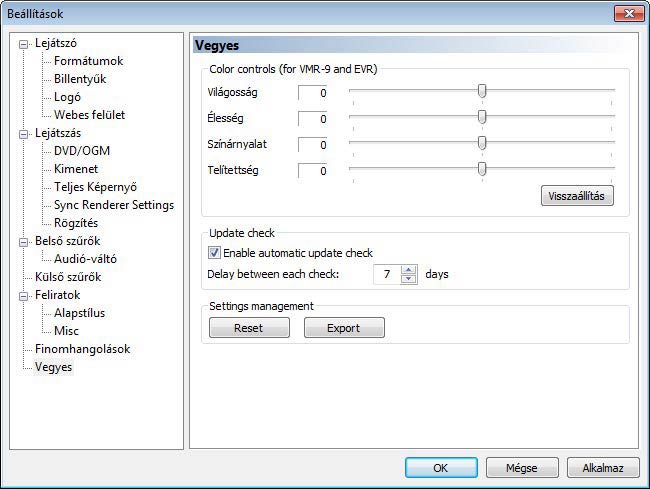The image size is (650, 489).
Task: Click the Visszaállítás button
Action: 576,196
